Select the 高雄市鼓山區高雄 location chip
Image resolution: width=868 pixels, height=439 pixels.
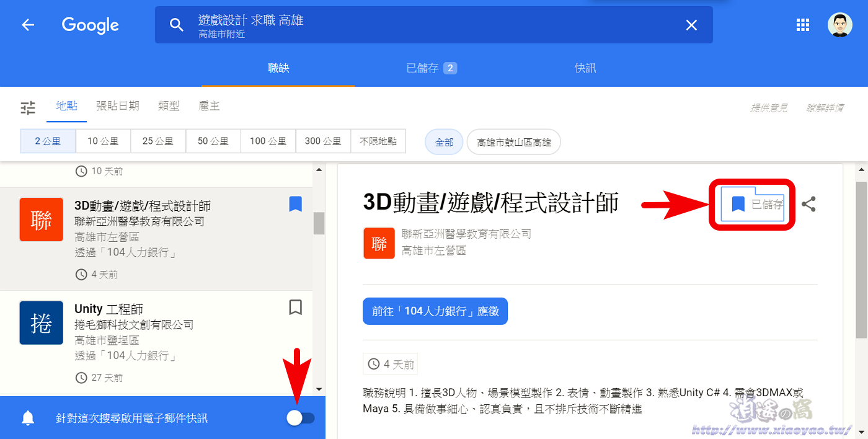pyautogui.click(x=514, y=142)
